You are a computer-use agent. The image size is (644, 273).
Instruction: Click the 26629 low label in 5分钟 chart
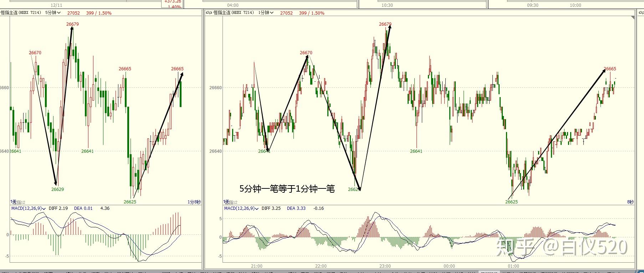pyautogui.click(x=57, y=189)
